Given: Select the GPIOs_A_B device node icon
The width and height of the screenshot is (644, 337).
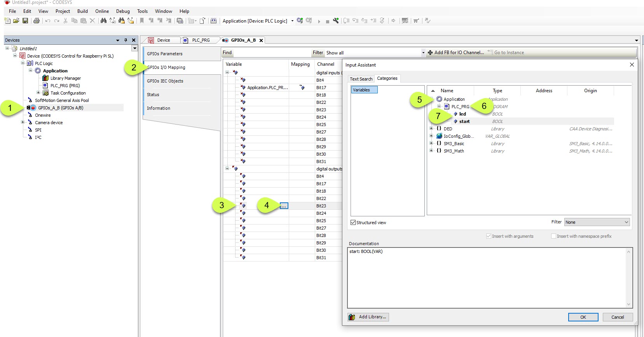Looking at the screenshot, I should (x=33, y=108).
